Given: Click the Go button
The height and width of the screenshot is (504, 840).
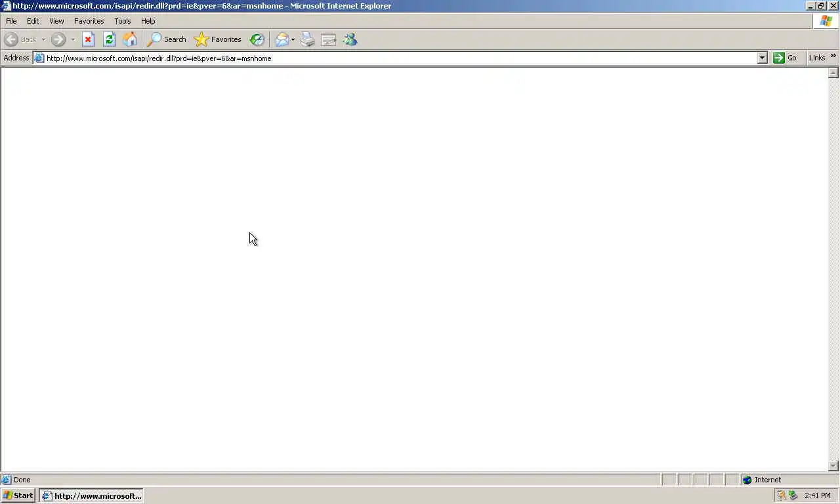Looking at the screenshot, I should 785,58.
